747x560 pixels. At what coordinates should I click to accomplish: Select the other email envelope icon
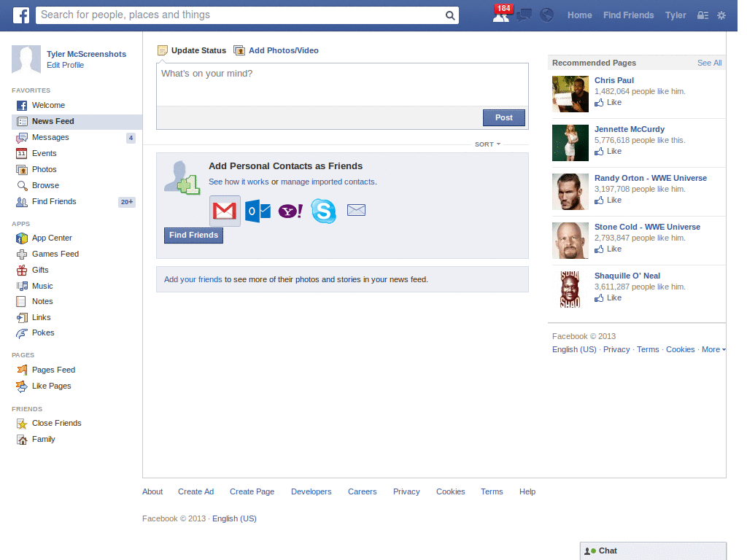[x=356, y=210]
